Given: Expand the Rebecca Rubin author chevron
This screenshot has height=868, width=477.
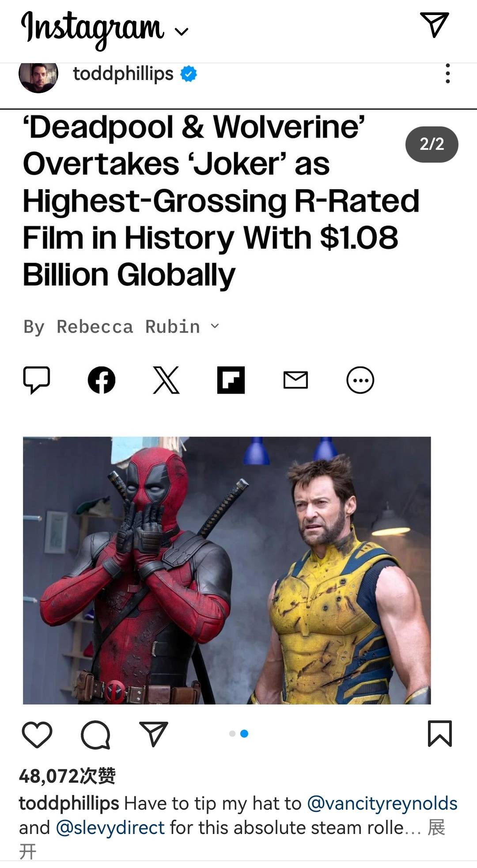Looking at the screenshot, I should click(215, 326).
